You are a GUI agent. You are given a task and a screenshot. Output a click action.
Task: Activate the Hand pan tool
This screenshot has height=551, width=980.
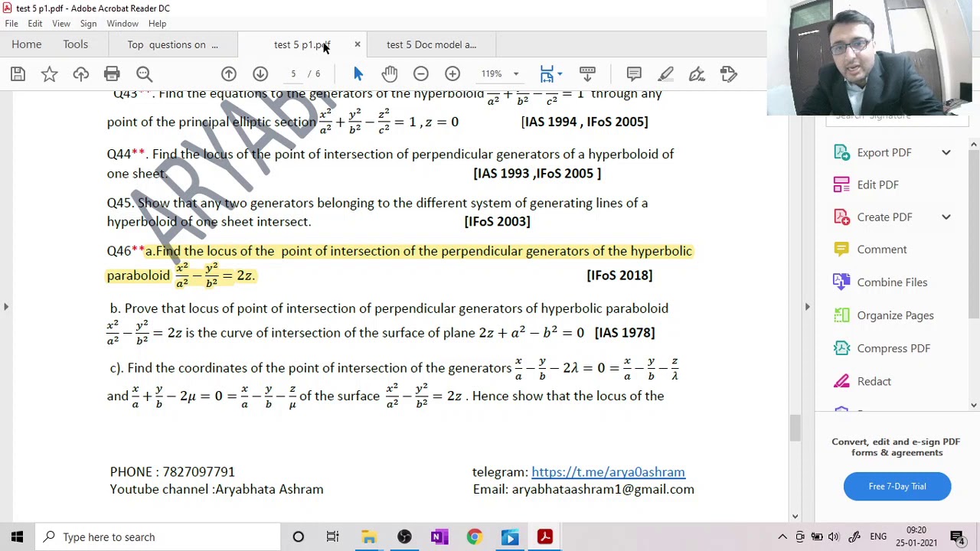[x=390, y=74]
